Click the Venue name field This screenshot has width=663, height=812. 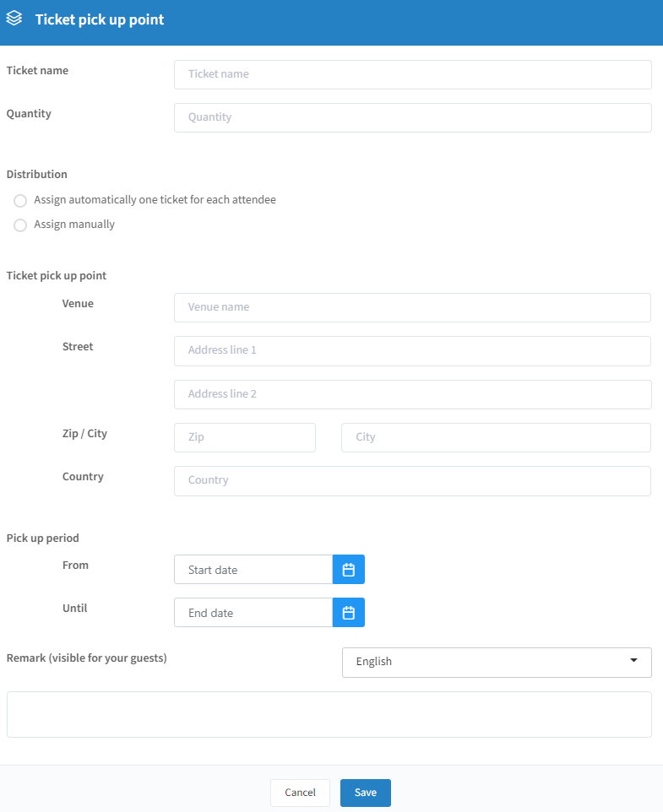(412, 307)
